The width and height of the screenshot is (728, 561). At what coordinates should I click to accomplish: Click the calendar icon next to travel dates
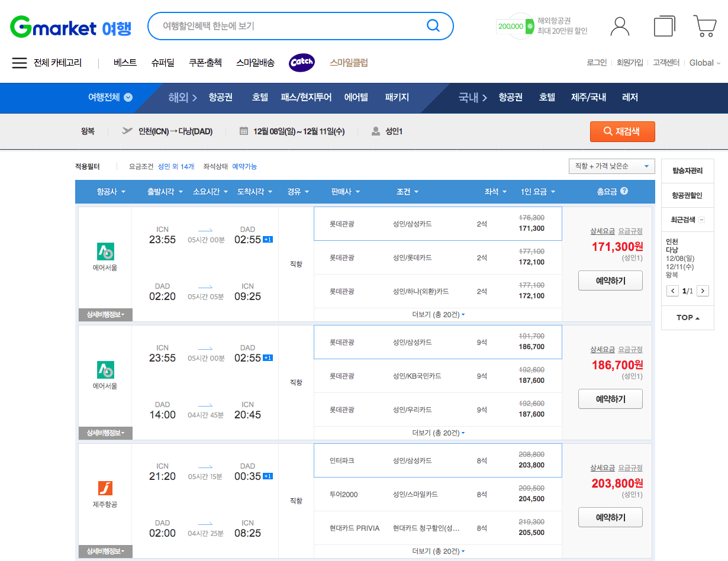(243, 131)
